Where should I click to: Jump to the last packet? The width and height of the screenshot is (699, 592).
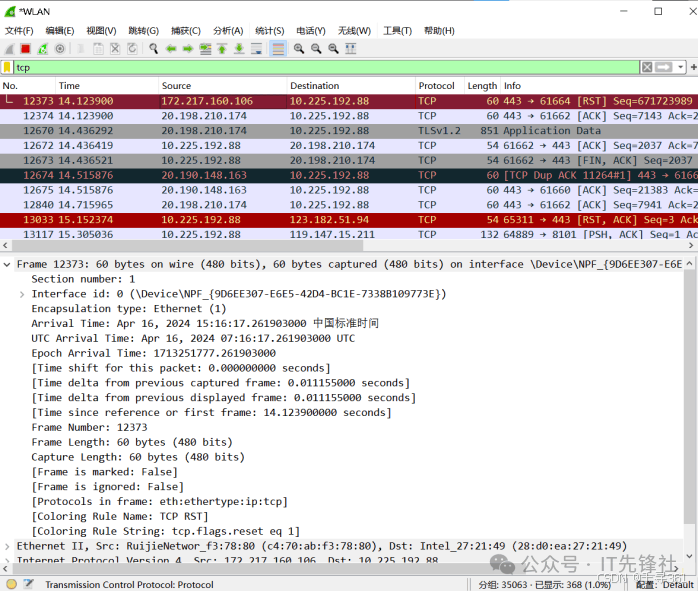click(239, 48)
